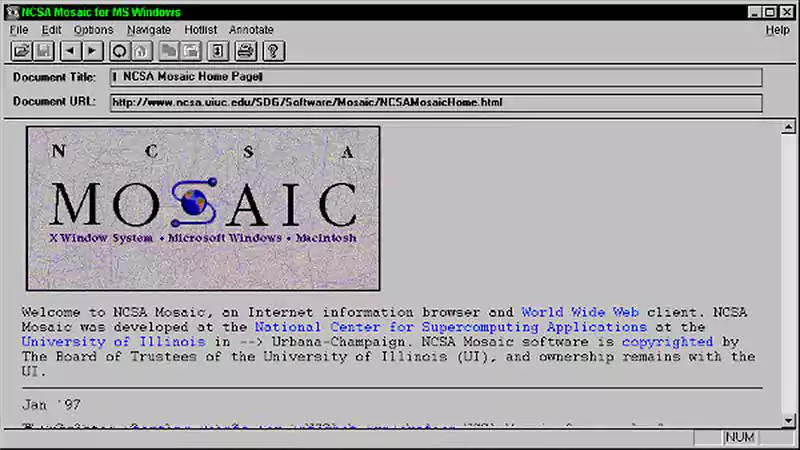This screenshot has width=800, height=450.
Task: Click the scrollbar down arrow
Action: [788, 420]
